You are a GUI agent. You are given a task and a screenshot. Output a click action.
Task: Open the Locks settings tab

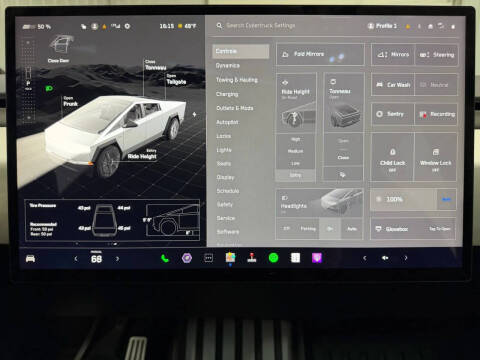223,136
